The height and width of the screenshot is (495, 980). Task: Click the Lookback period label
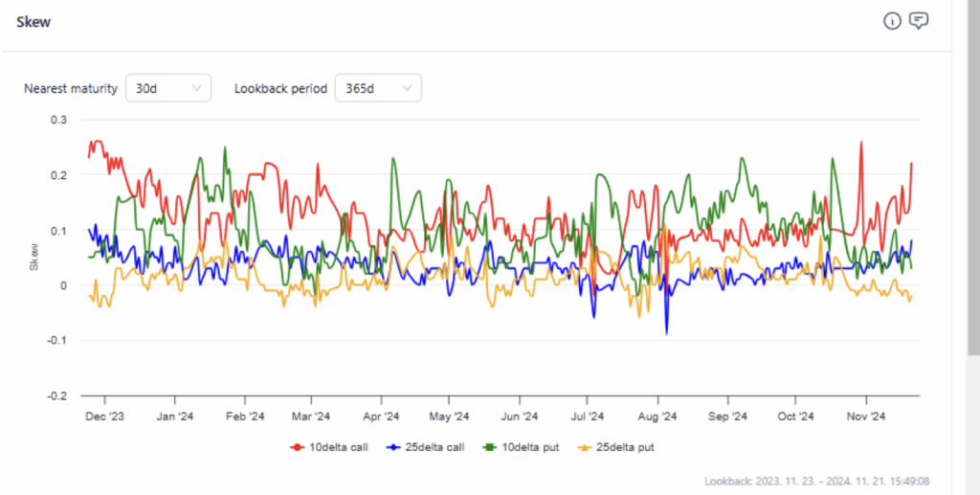[x=280, y=89]
